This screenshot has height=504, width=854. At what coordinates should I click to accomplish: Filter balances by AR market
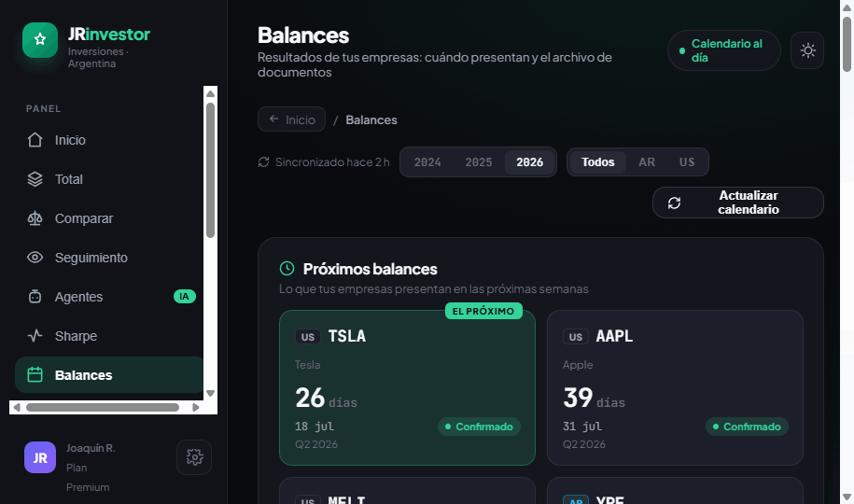[647, 162]
